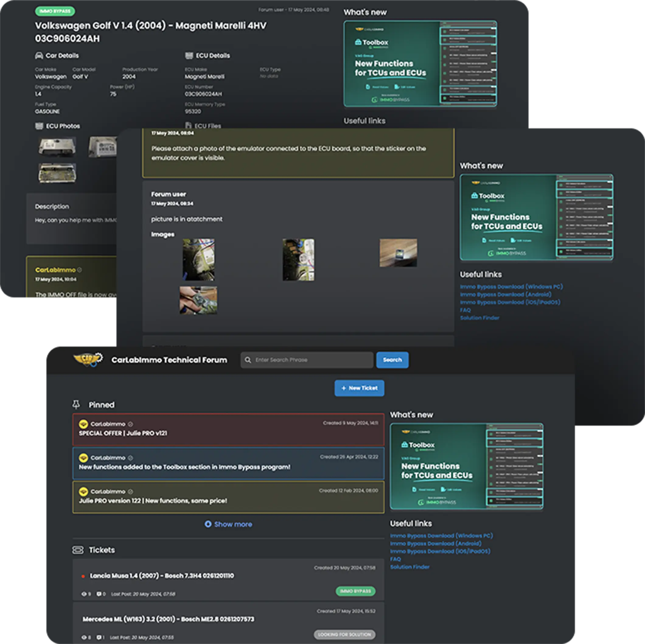Image resolution: width=645 pixels, height=644 pixels.
Task: Open the first ECU photo thumbnail
Action: point(57,146)
